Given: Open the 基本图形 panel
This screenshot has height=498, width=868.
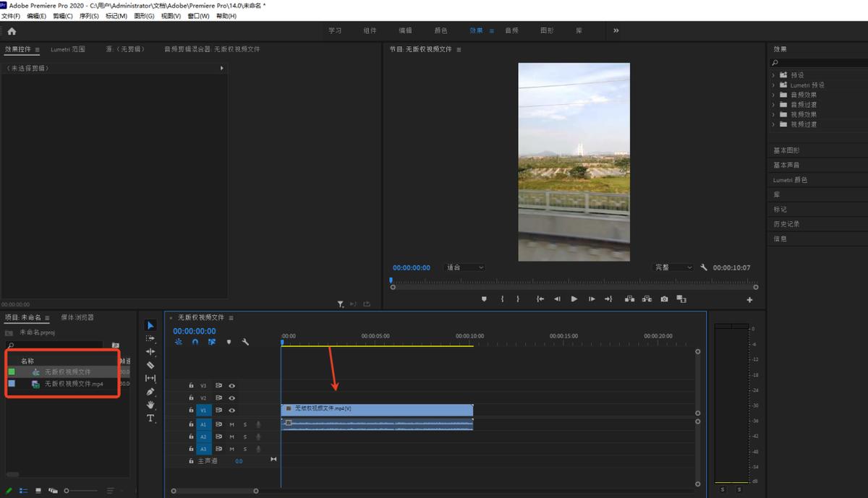Looking at the screenshot, I should pos(786,150).
